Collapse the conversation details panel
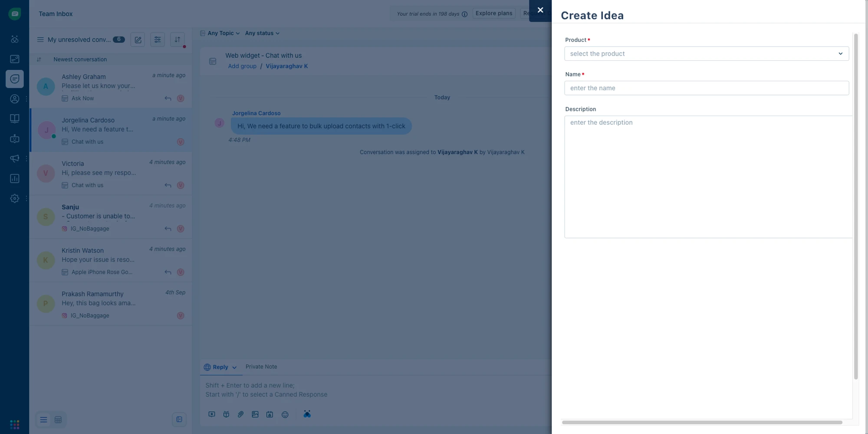 179,419
